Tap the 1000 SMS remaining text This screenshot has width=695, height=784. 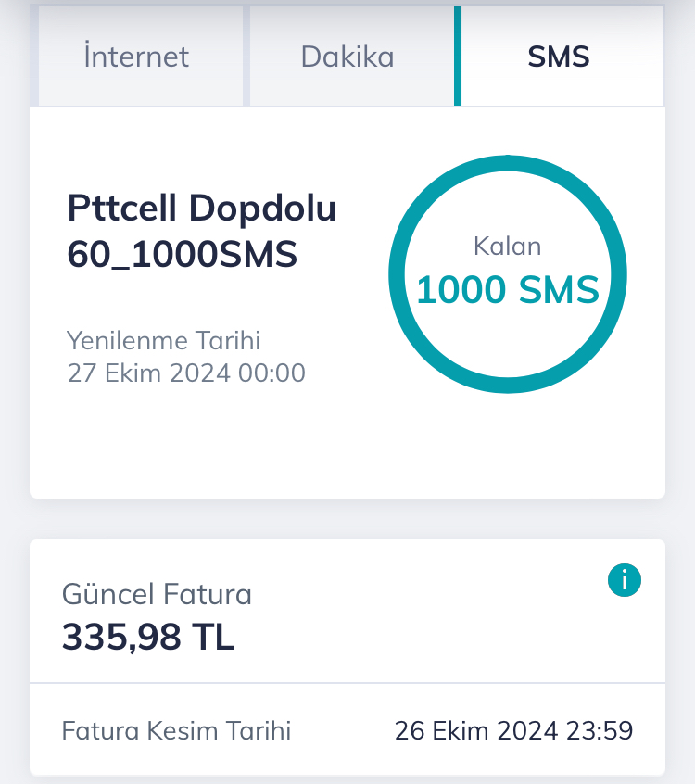pos(508,289)
